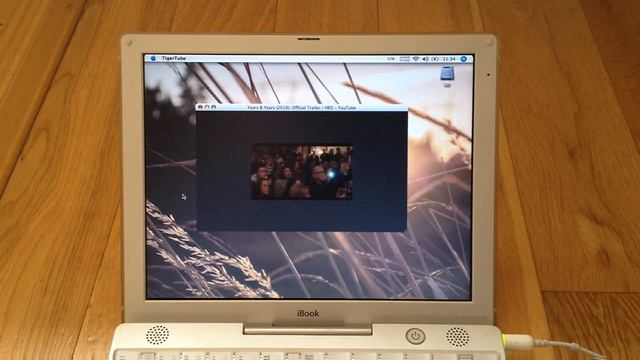Click the Years & Years trailer window title

301,107
